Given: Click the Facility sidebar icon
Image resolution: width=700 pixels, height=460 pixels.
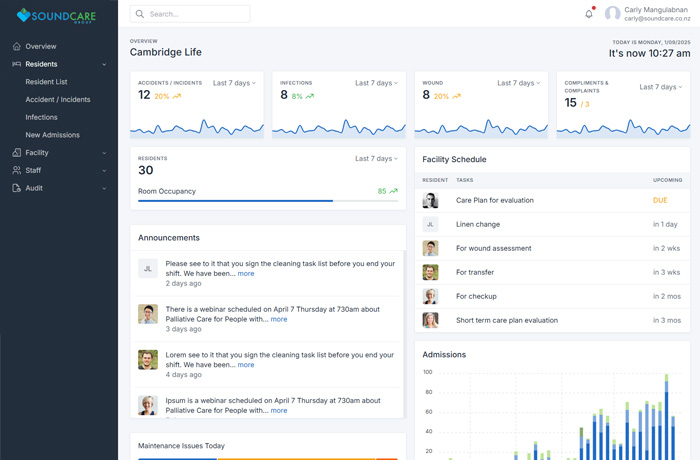Looking at the screenshot, I should tap(17, 153).
